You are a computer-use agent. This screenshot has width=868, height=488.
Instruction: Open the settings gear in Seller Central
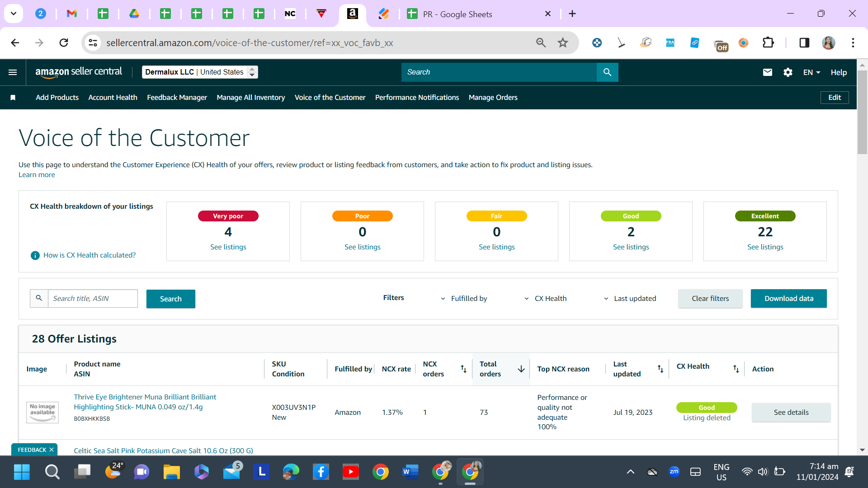click(x=788, y=72)
